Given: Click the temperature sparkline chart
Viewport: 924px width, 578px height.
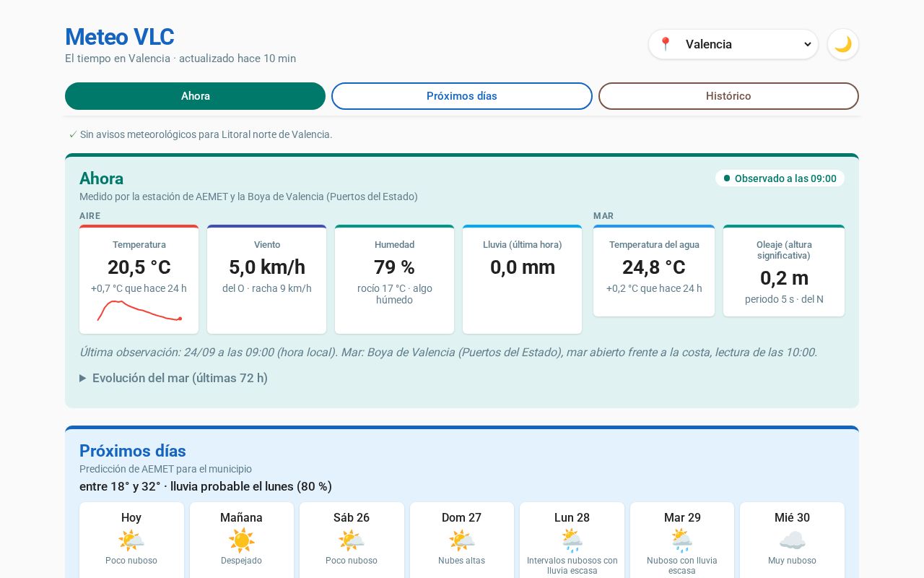Looking at the screenshot, I should coord(139,311).
